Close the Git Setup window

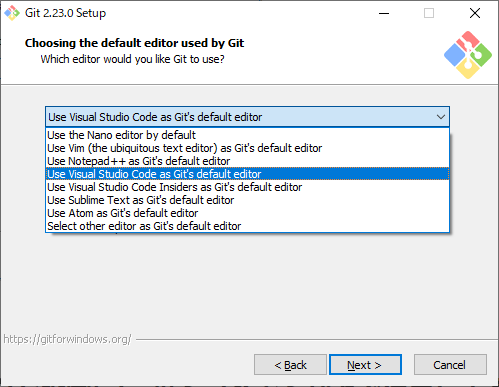point(475,13)
